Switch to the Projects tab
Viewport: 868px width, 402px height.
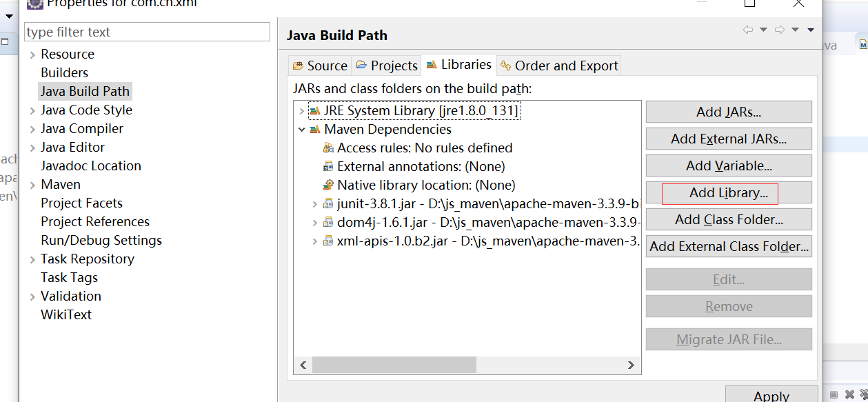tap(387, 66)
